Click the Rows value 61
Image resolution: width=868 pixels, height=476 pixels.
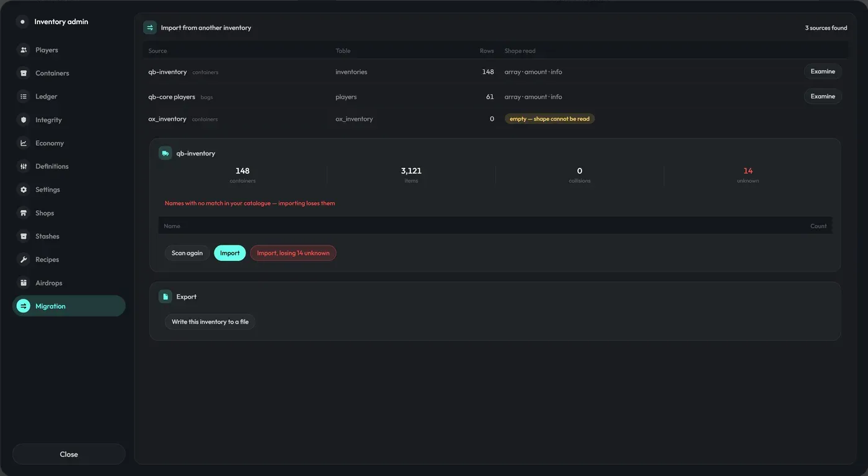(x=490, y=97)
